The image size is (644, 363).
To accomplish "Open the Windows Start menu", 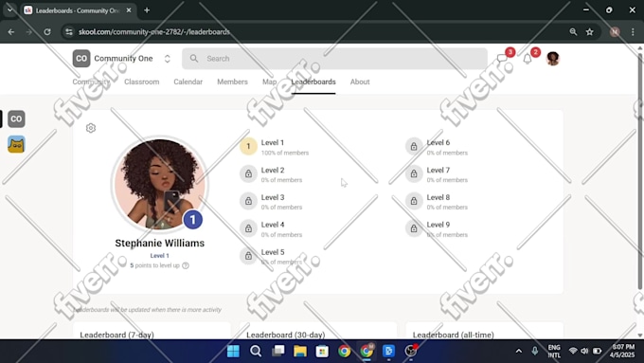I will (x=233, y=351).
